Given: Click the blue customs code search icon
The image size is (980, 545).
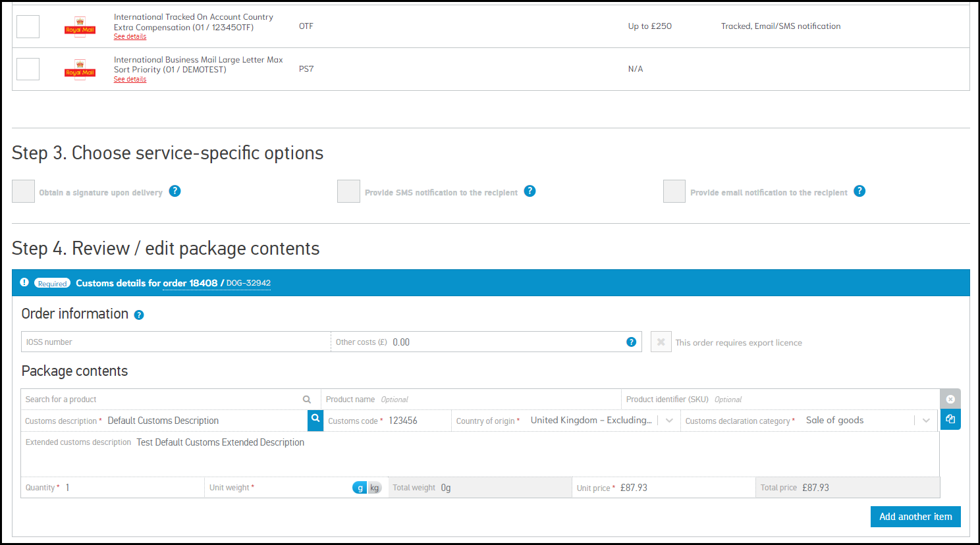Looking at the screenshot, I should [x=315, y=419].
